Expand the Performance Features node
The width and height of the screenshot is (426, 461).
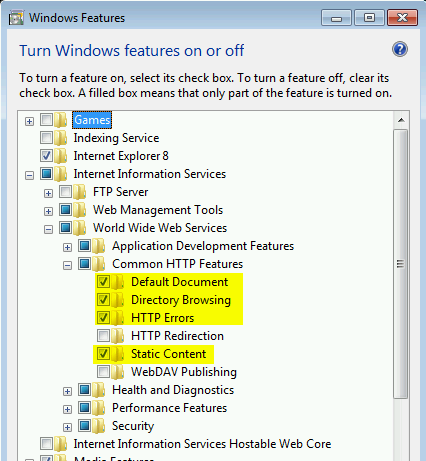67,409
